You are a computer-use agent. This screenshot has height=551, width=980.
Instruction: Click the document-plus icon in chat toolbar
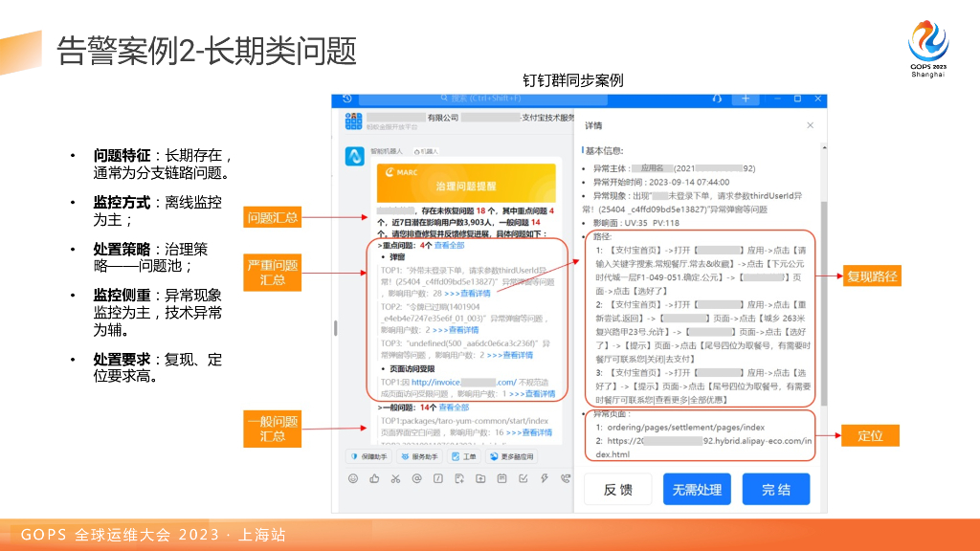pos(459,478)
